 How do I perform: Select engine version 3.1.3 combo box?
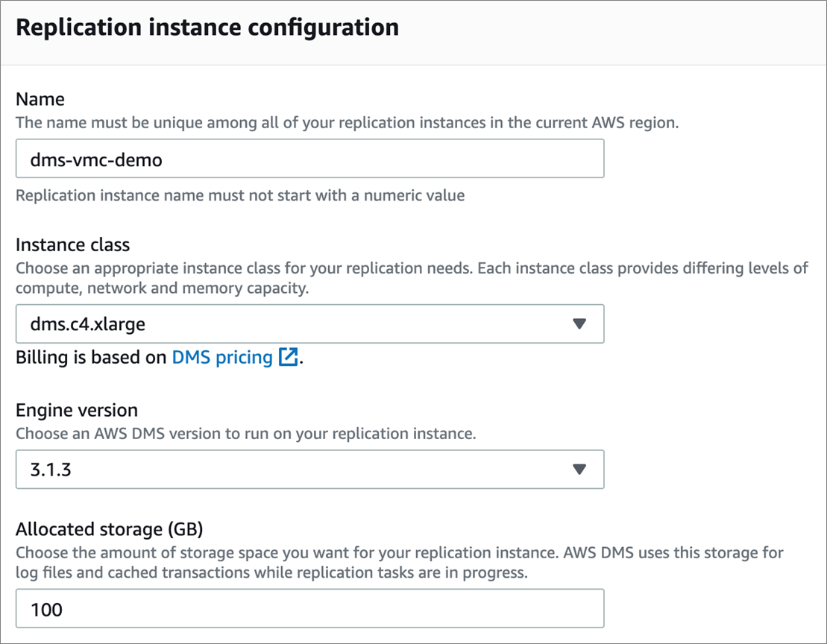tap(309, 470)
